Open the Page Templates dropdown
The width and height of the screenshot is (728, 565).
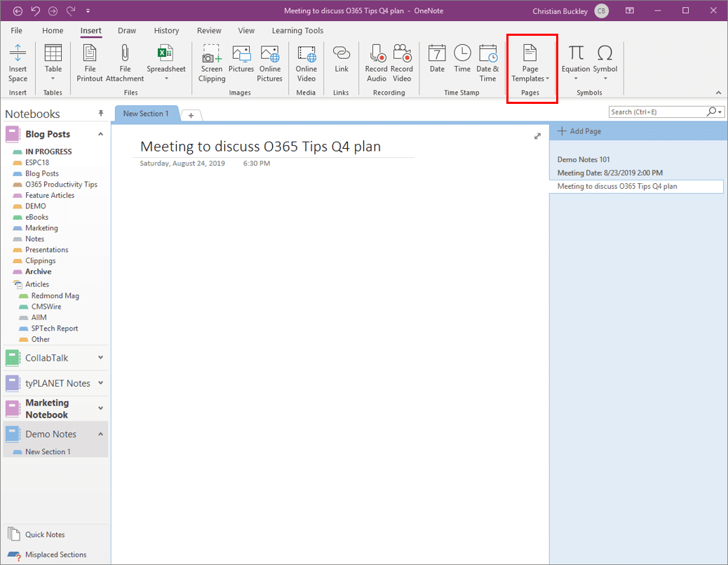(x=530, y=64)
